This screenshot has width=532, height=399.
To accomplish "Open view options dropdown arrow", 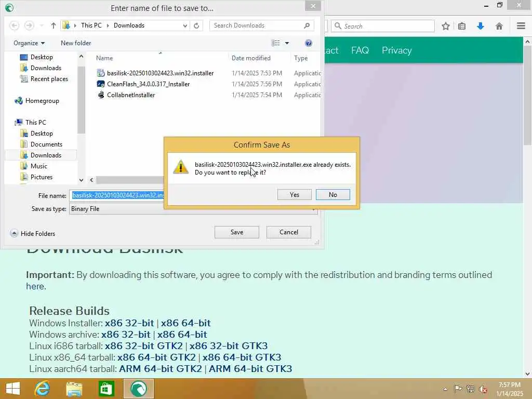I will (287, 43).
